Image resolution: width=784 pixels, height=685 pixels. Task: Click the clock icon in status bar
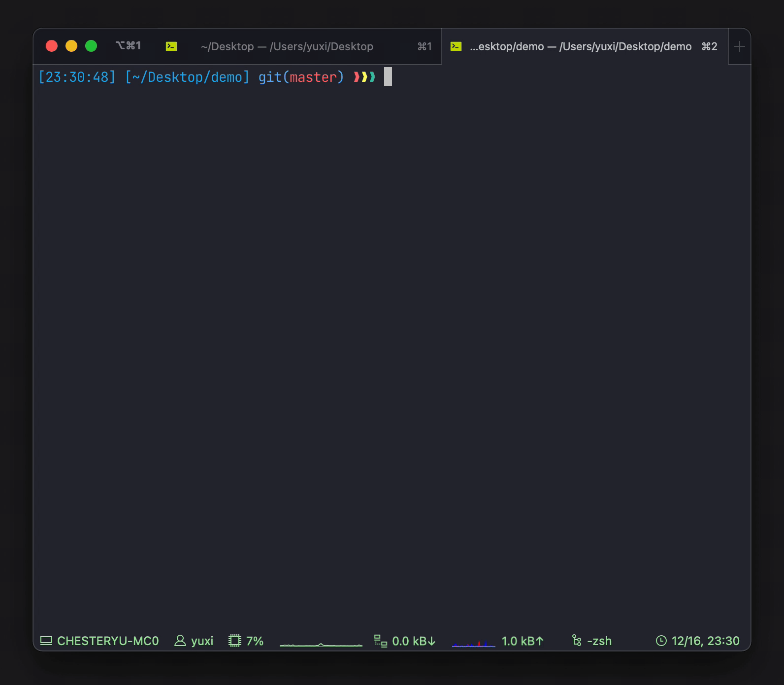661,641
